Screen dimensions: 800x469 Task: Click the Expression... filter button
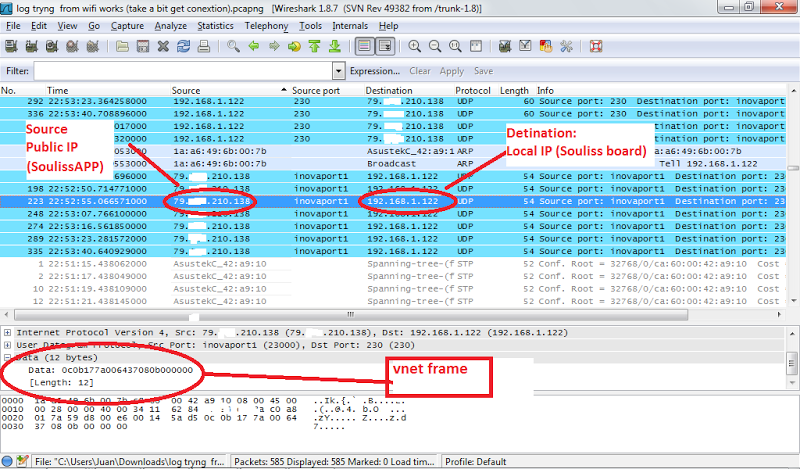pyautogui.click(x=374, y=71)
